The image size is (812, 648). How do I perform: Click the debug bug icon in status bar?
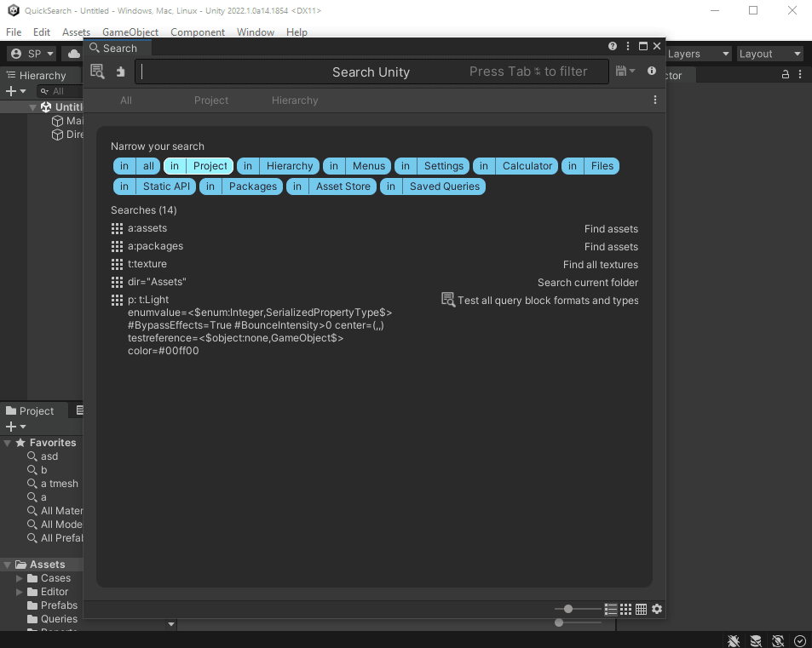pyautogui.click(x=734, y=640)
